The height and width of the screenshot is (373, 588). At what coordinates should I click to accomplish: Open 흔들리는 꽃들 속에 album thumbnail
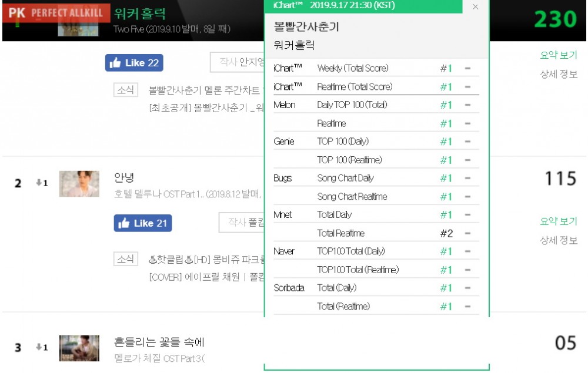point(79,348)
